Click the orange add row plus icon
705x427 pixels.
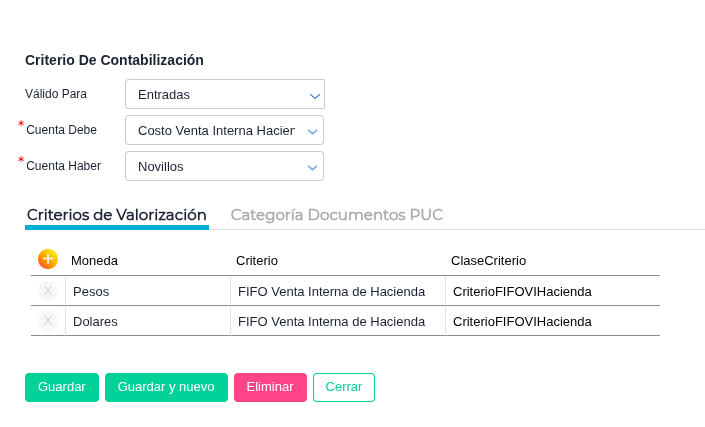(48, 259)
